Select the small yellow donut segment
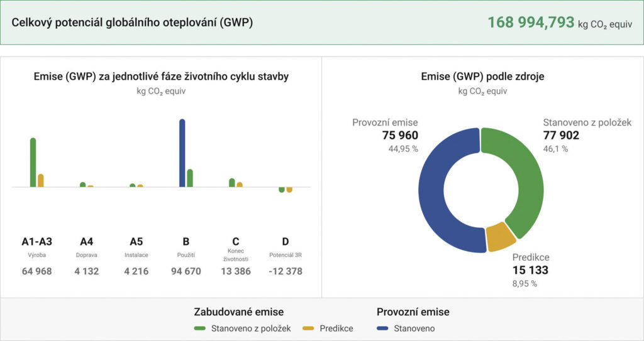644x341 pixels. tap(502, 236)
